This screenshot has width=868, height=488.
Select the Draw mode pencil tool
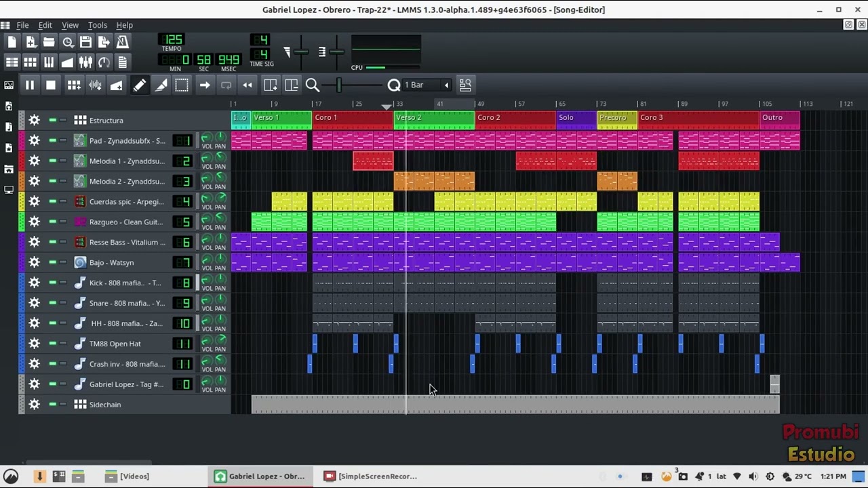point(139,85)
